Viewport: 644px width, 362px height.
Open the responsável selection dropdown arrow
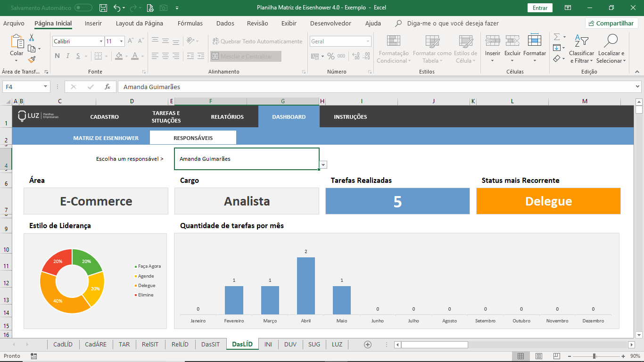coord(323,165)
